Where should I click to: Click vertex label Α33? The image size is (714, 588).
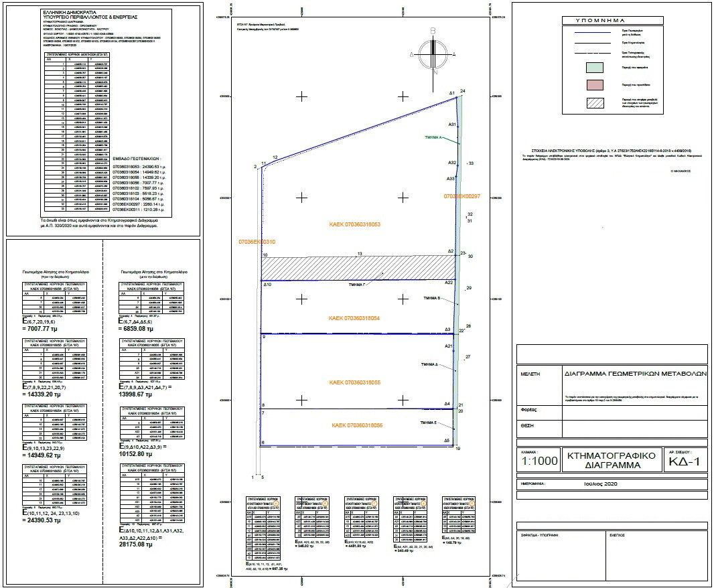click(450, 179)
